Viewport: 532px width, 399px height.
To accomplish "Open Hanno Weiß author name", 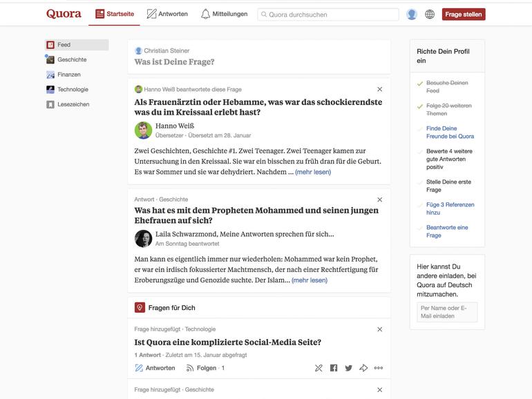I will coord(175,126).
